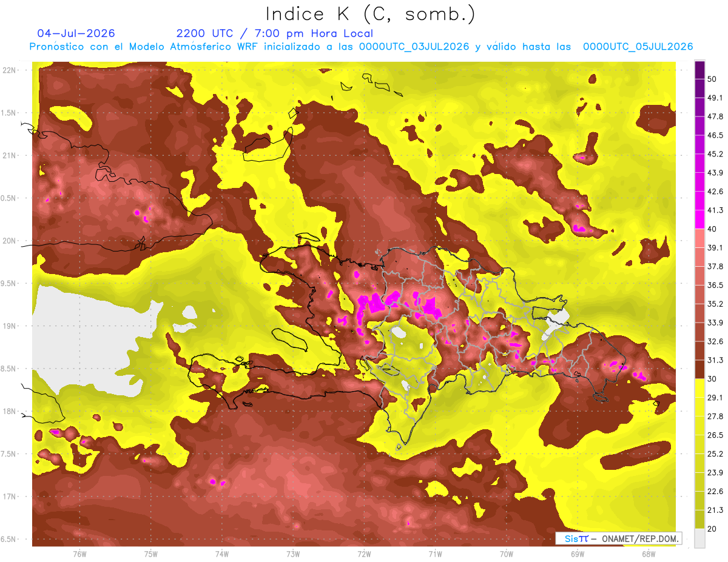The width and height of the screenshot is (728, 562).
Task: Click the valid-until time '0000UTC_05JUL2026'
Action: tap(638, 47)
